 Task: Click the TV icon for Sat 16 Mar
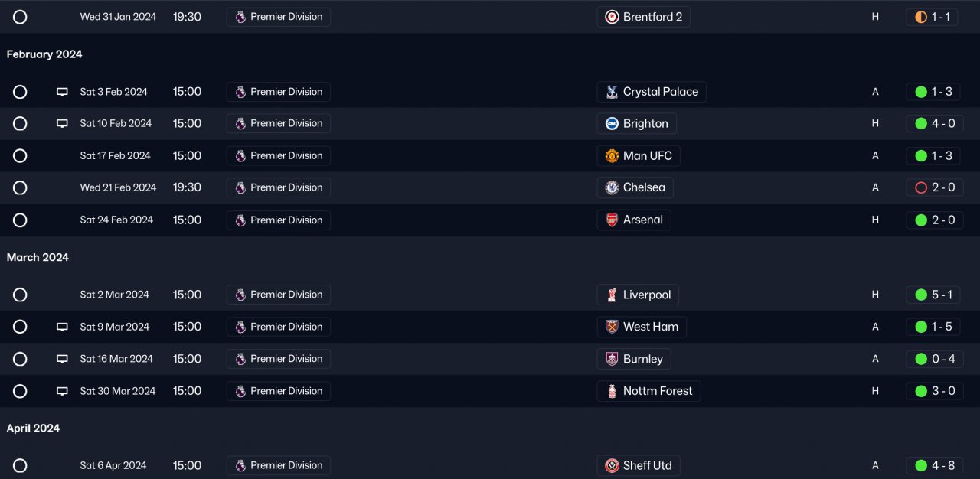[x=62, y=359]
